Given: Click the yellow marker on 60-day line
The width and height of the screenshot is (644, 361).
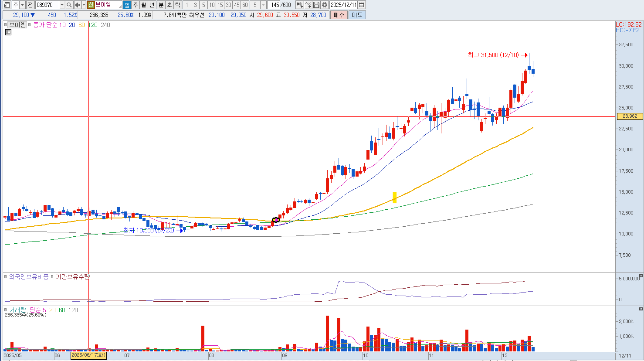Looking at the screenshot, I should click(394, 198).
